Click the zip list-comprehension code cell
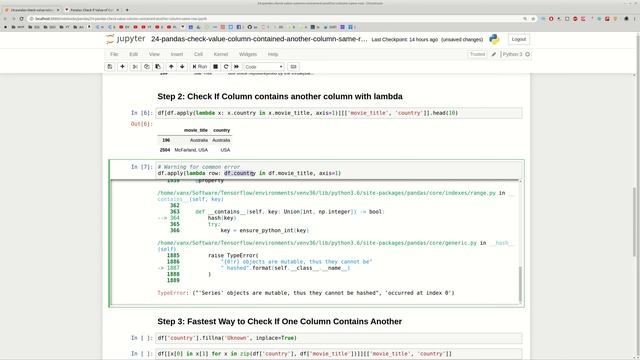Viewport: 640px width, 360px height. 338,354
